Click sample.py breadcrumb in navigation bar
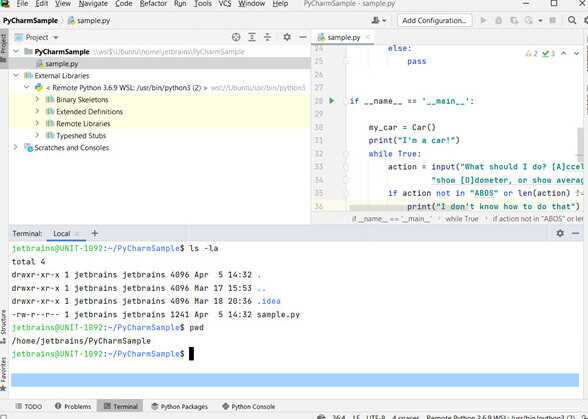The height and width of the screenshot is (419, 588). click(89, 21)
